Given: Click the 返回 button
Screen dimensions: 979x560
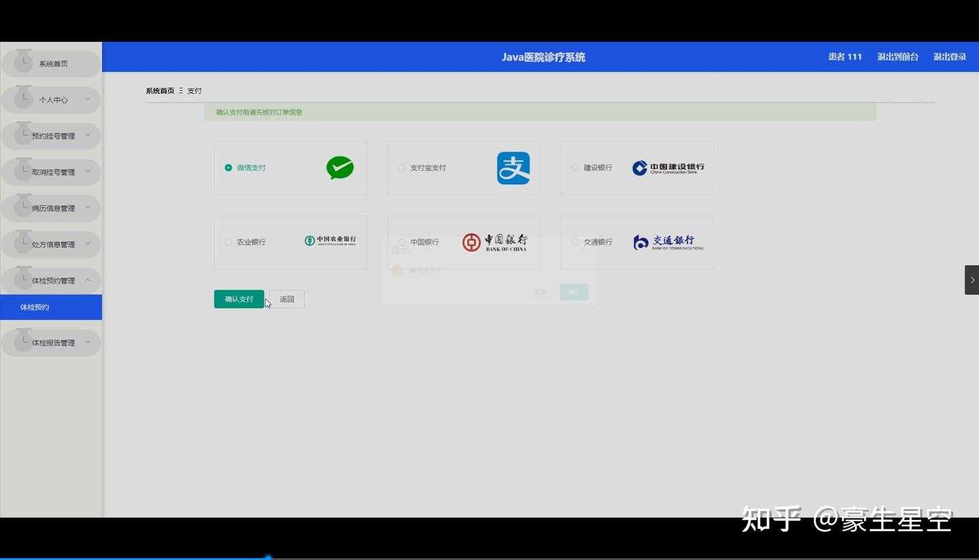Looking at the screenshot, I should (287, 299).
